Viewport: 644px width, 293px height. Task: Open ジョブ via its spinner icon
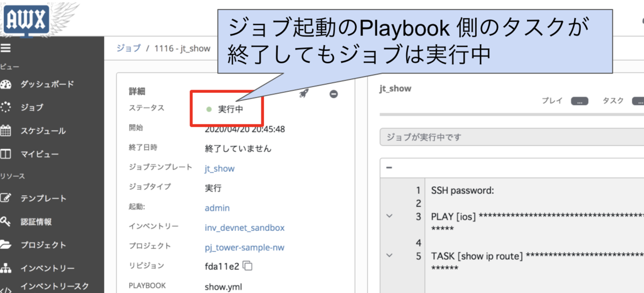[x=6, y=107]
